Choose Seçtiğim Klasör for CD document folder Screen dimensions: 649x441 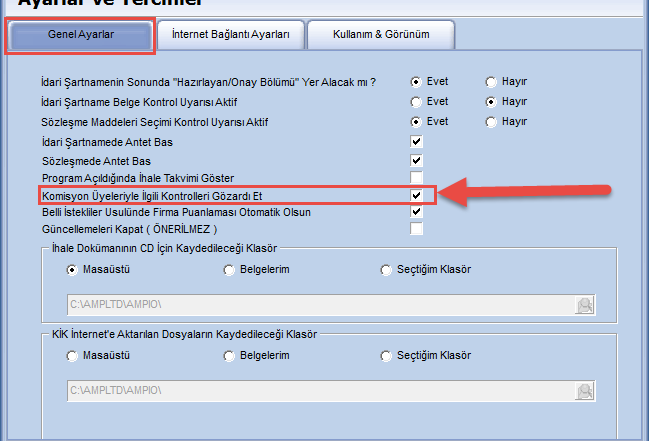[x=388, y=270]
